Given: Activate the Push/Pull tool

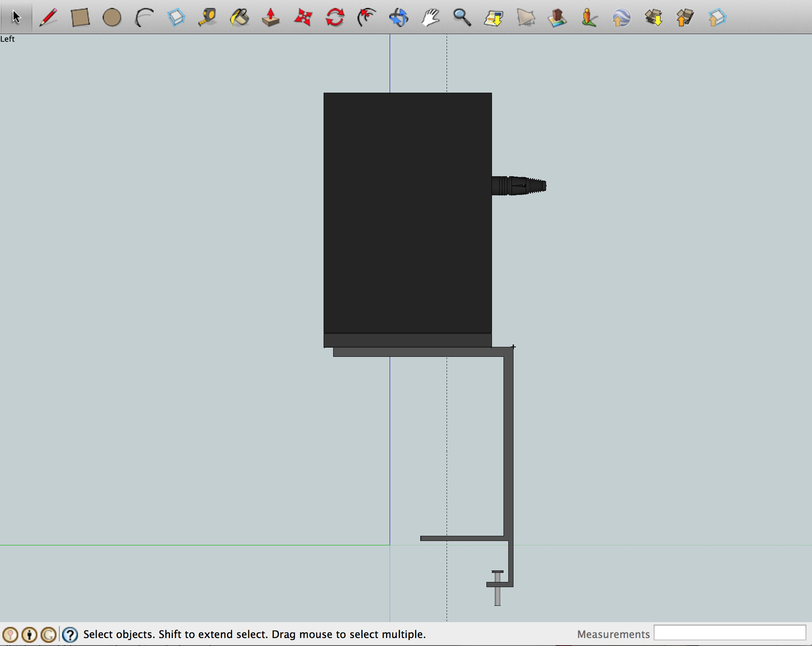Looking at the screenshot, I should [x=271, y=18].
